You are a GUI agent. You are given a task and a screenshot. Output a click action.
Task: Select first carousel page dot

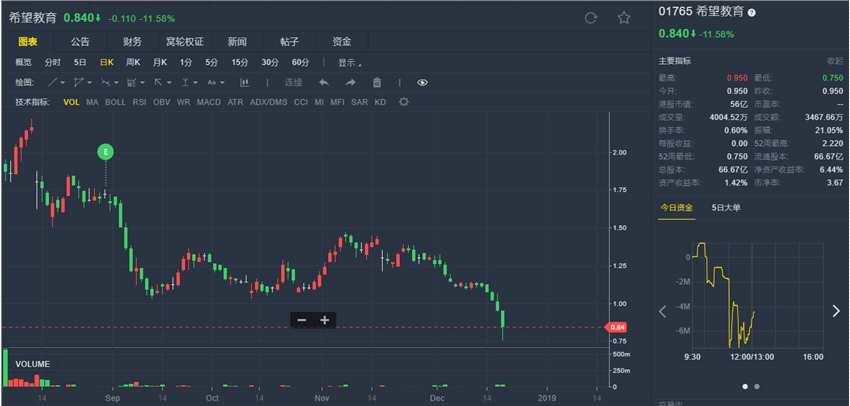(x=745, y=386)
